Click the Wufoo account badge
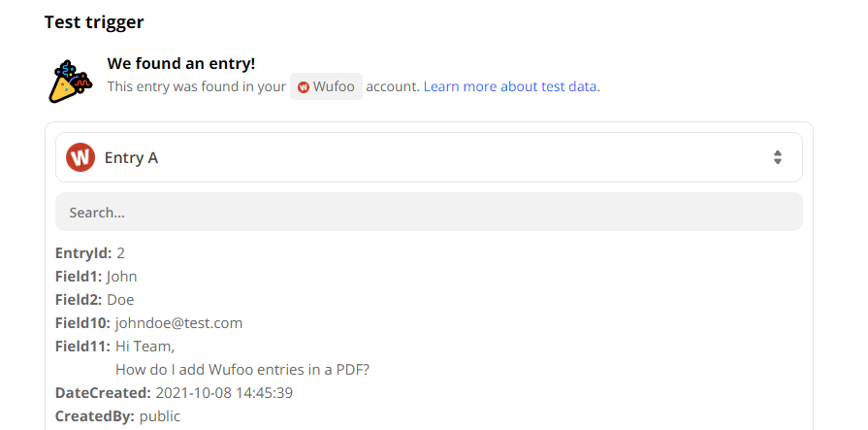Viewport: 868px width, 430px height. pyautogui.click(x=327, y=87)
